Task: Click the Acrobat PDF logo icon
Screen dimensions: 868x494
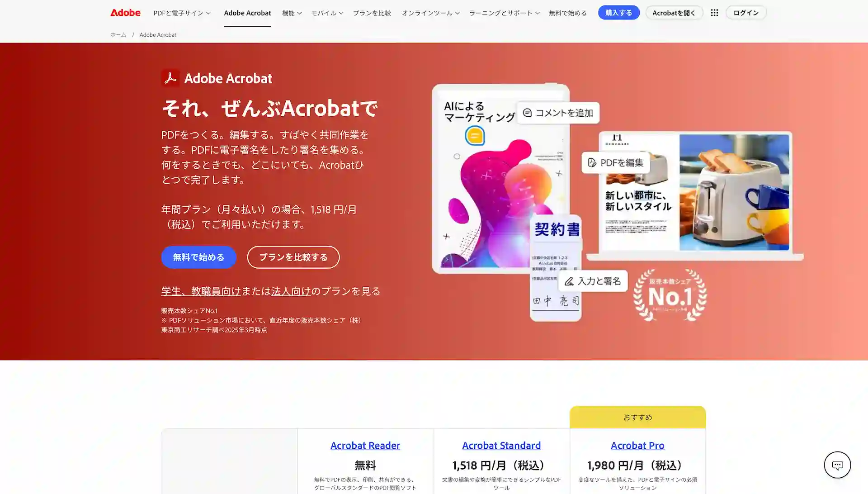Action: (x=170, y=78)
